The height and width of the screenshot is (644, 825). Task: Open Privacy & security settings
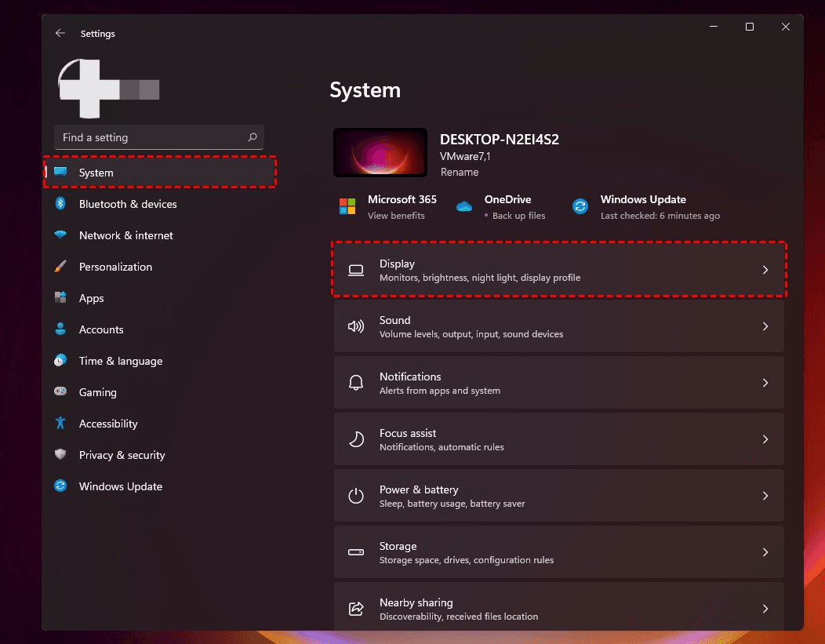coord(122,455)
